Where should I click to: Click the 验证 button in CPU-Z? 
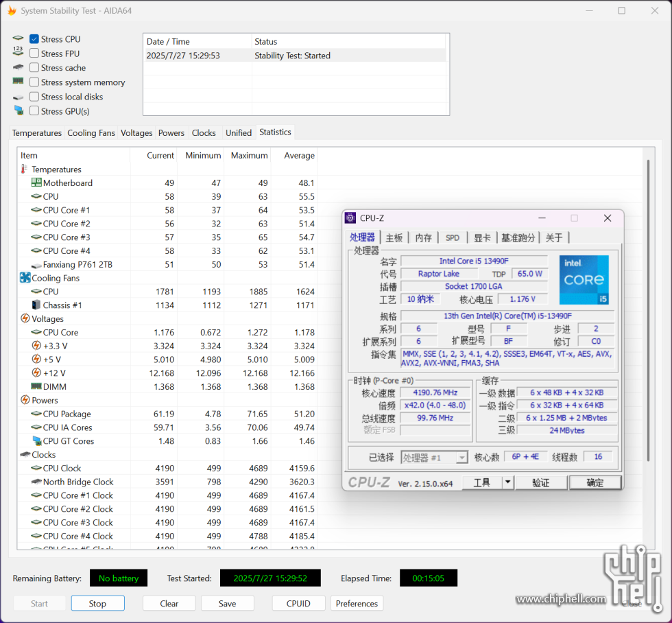541,483
